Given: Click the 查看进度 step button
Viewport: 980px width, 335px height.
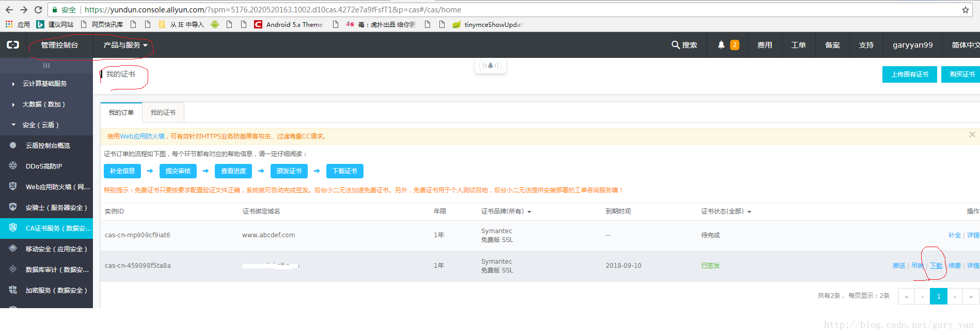Looking at the screenshot, I should pos(233,171).
